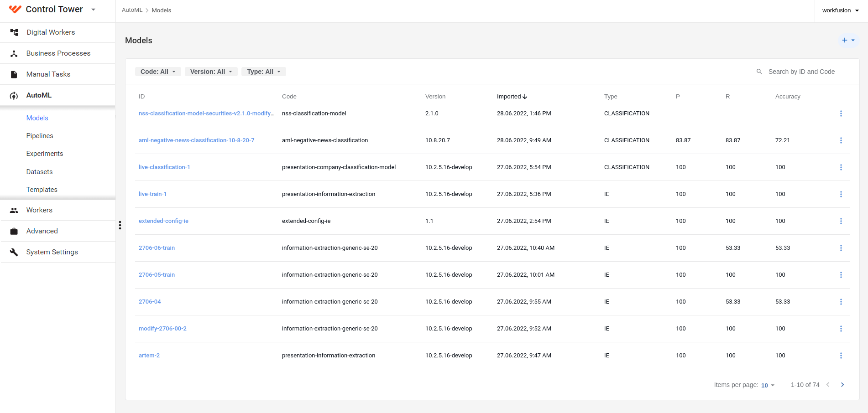
Task: Open the Version: All filter
Action: click(211, 72)
